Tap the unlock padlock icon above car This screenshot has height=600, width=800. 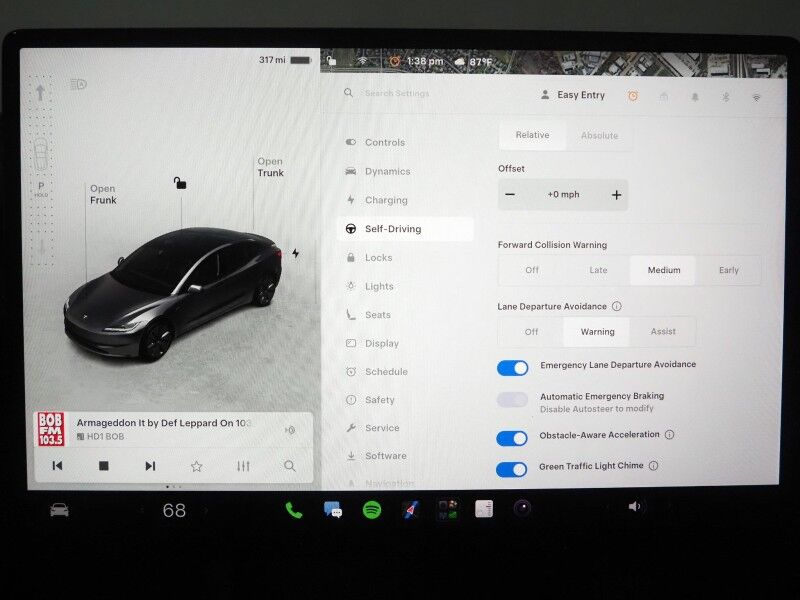(x=180, y=183)
